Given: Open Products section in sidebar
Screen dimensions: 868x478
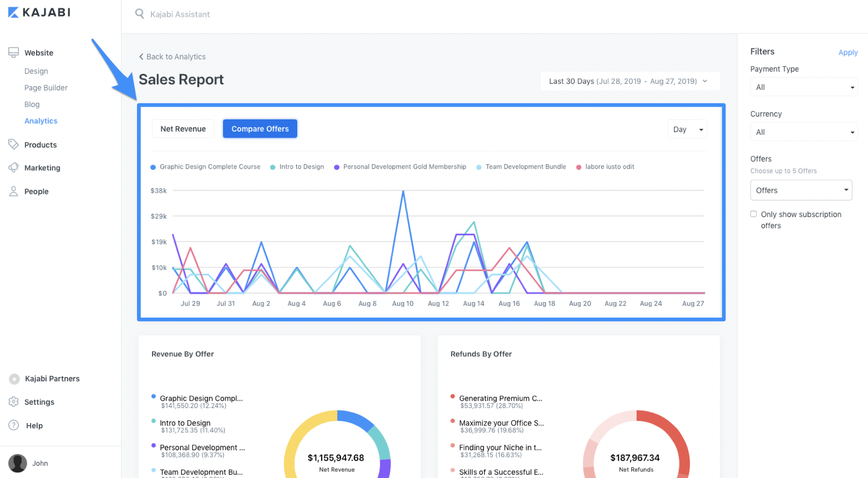Looking at the screenshot, I should (x=40, y=145).
